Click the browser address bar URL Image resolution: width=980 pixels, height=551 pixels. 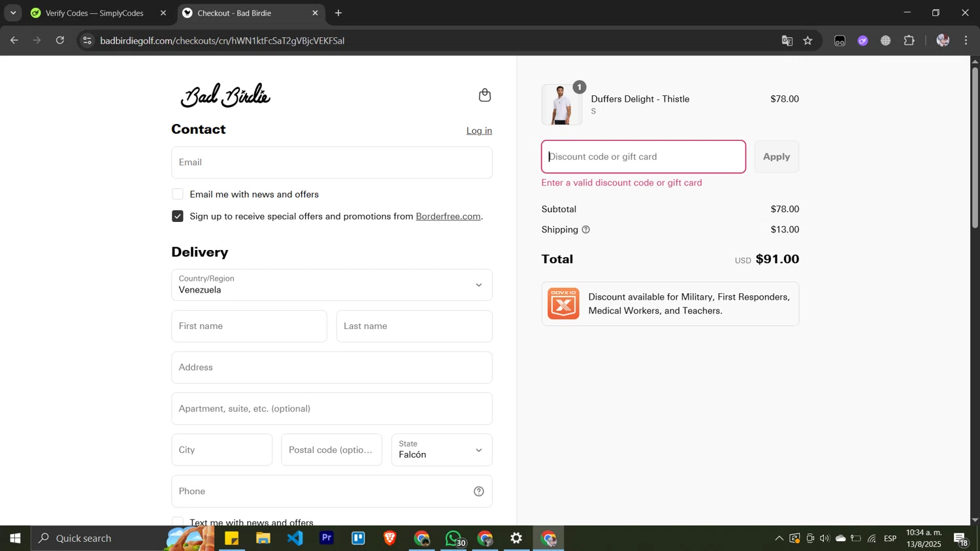click(x=222, y=40)
